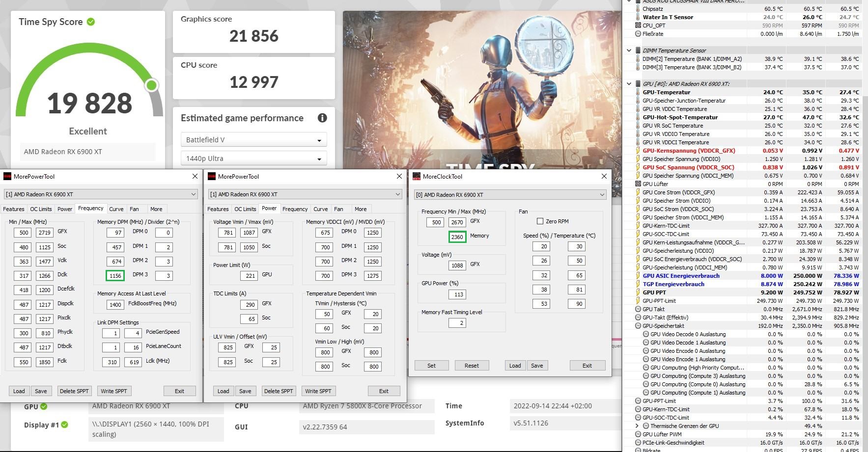Viewport: 868px width, 452px height.
Task: Click Save in the Frequency MorePowerTool window
Action: tap(41, 391)
